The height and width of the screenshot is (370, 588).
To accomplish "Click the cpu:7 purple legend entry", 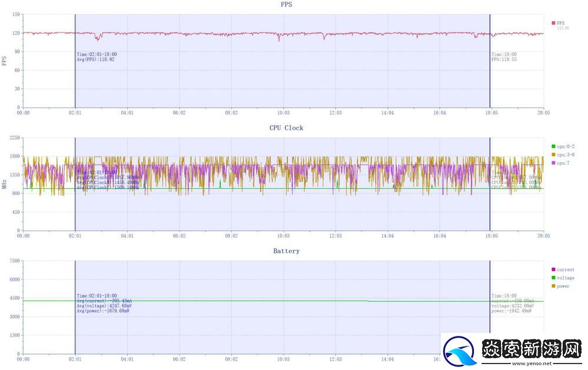I will (x=560, y=162).
